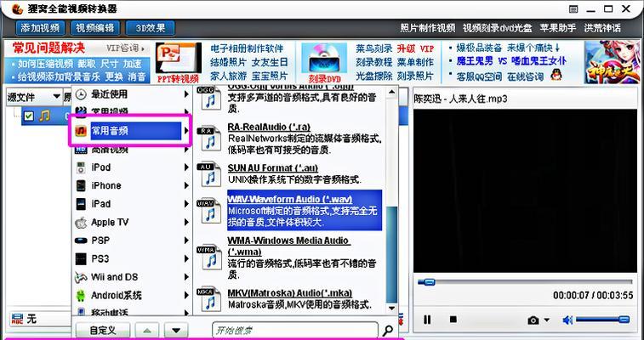Click the 自定义 button
Image resolution: width=644 pixels, height=340 pixels.
103,331
